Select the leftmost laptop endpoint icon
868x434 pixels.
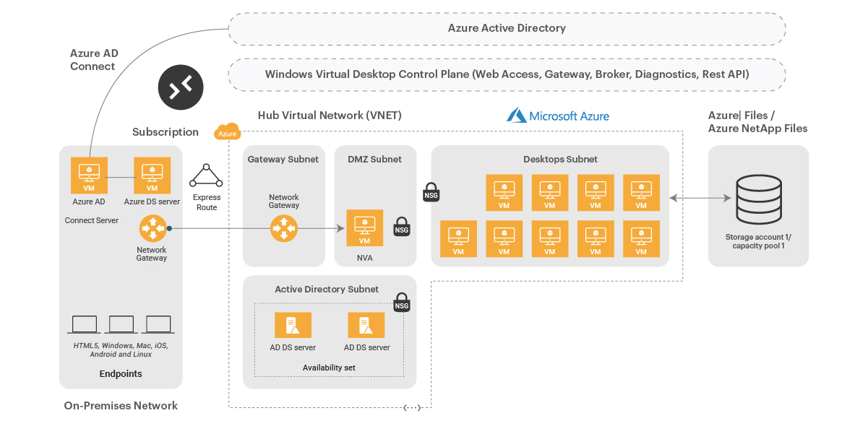pos(85,325)
